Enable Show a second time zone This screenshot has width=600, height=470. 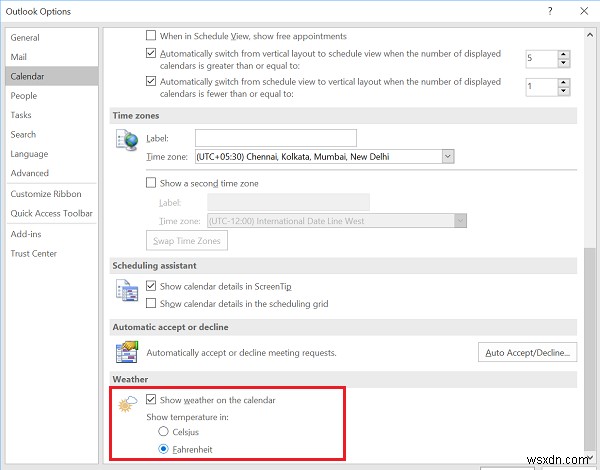point(152,183)
